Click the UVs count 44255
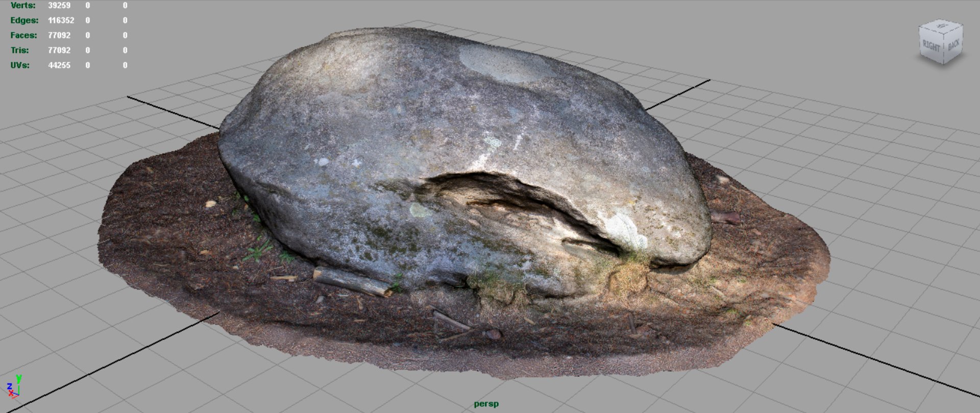This screenshot has width=980, height=413. pyautogui.click(x=59, y=65)
